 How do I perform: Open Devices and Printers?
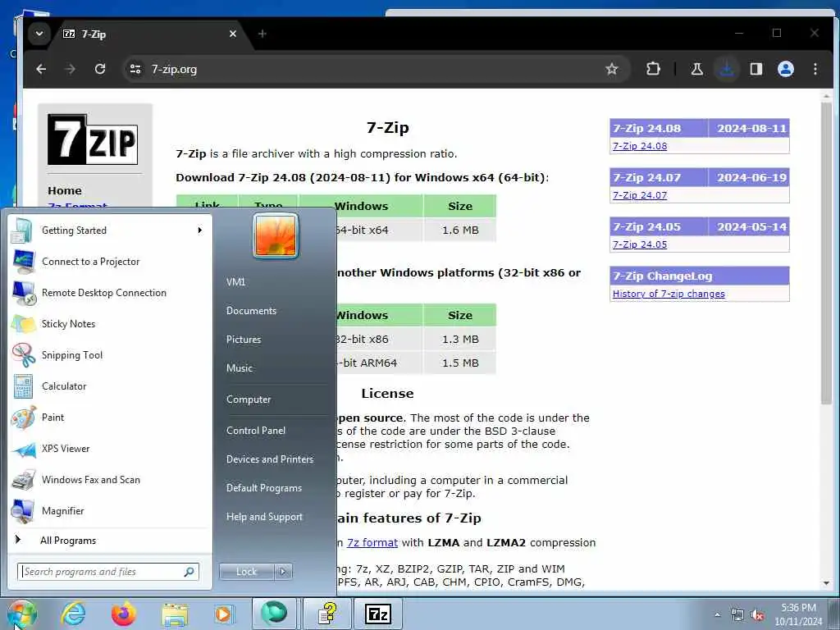pyautogui.click(x=270, y=459)
